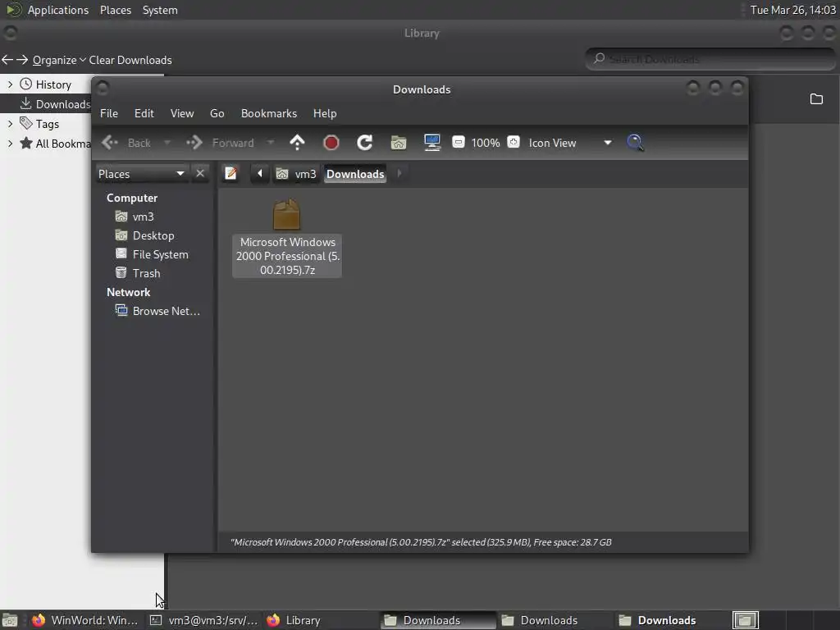The width and height of the screenshot is (840, 630).
Task: Open Back history dropdown arrow
Action: 167,143
